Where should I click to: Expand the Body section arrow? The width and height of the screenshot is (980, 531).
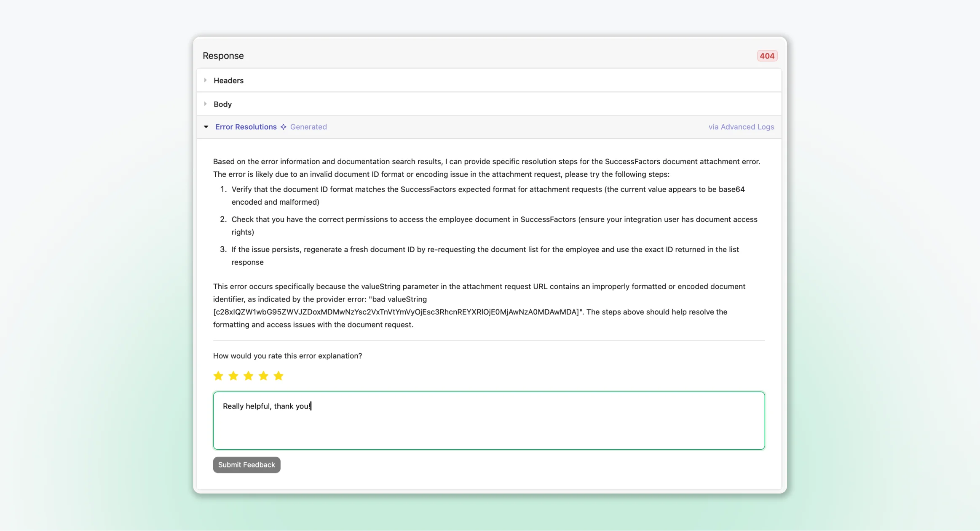pyautogui.click(x=205, y=104)
